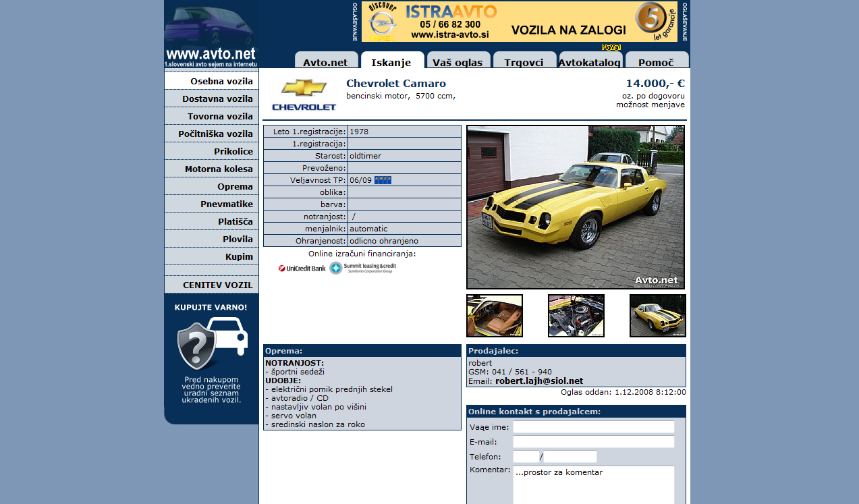Click the year value 1978

359,132
